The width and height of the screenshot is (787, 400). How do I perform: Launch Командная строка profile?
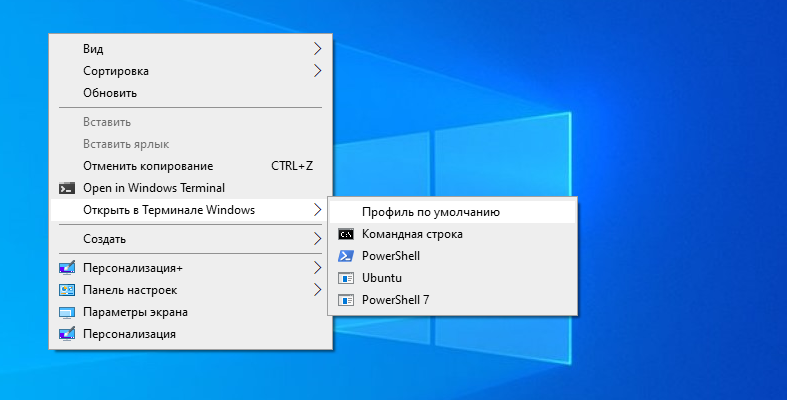pos(452,234)
